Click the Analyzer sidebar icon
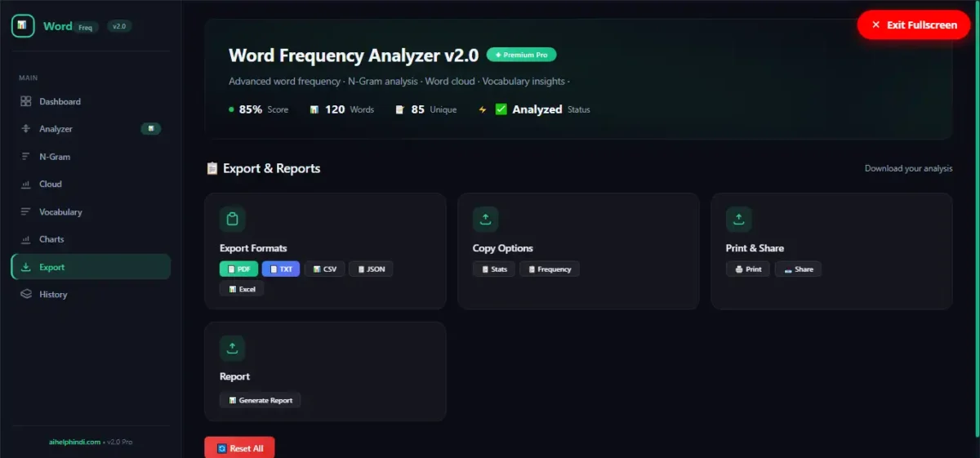980x458 pixels. tap(25, 129)
